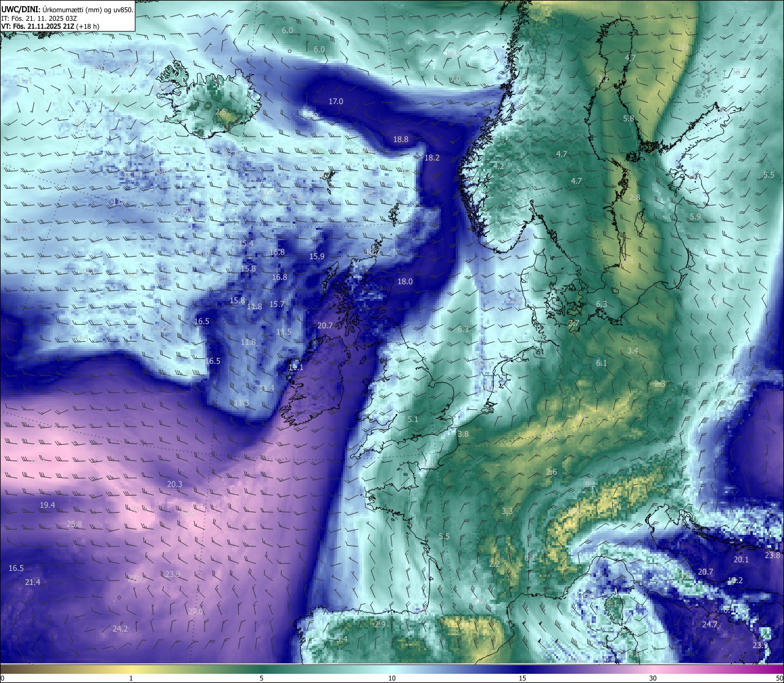The height and width of the screenshot is (683, 784).
Task: Click the 5.9 value label
Action: (695, 217)
